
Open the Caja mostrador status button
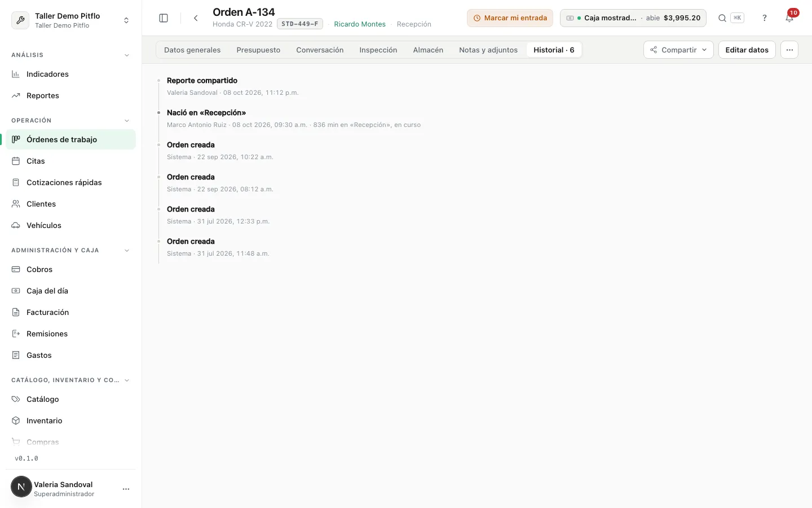point(634,18)
